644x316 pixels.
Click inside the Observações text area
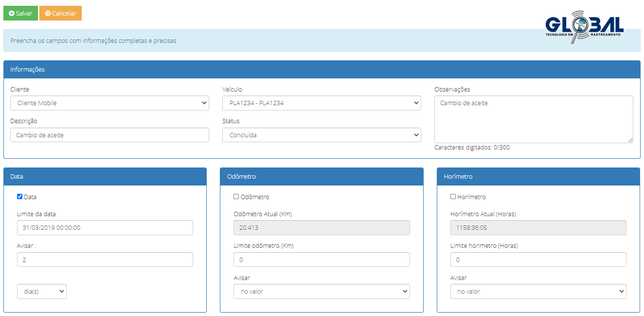point(533,119)
